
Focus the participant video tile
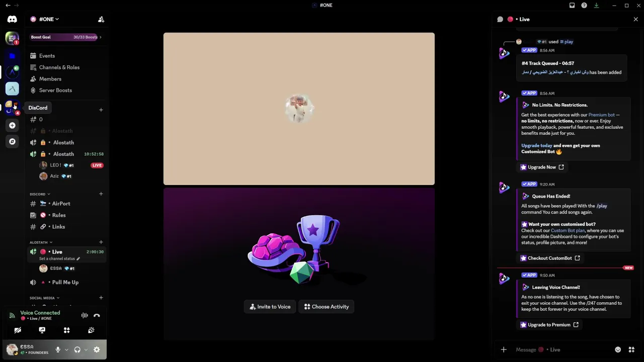299,109
